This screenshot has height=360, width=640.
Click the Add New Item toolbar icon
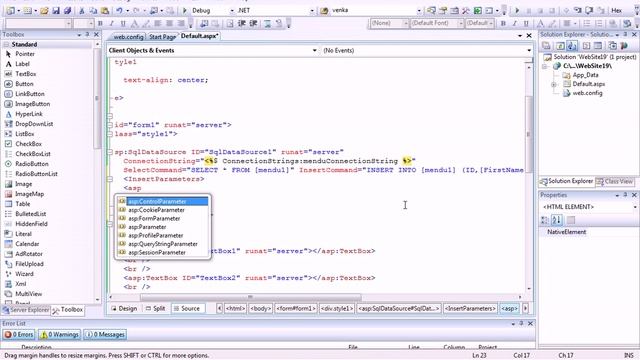[x=28, y=10]
